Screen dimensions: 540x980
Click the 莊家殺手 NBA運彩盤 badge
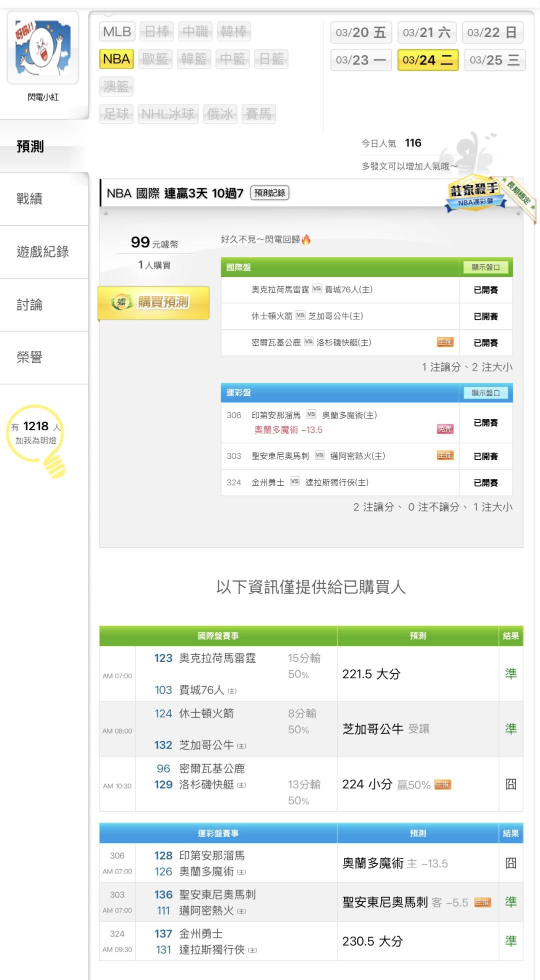click(474, 195)
